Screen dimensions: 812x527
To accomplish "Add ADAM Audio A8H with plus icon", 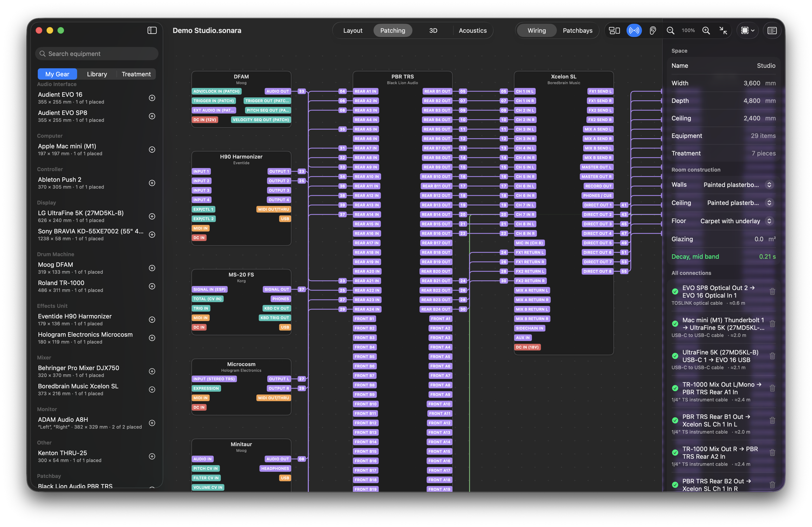I will [152, 423].
